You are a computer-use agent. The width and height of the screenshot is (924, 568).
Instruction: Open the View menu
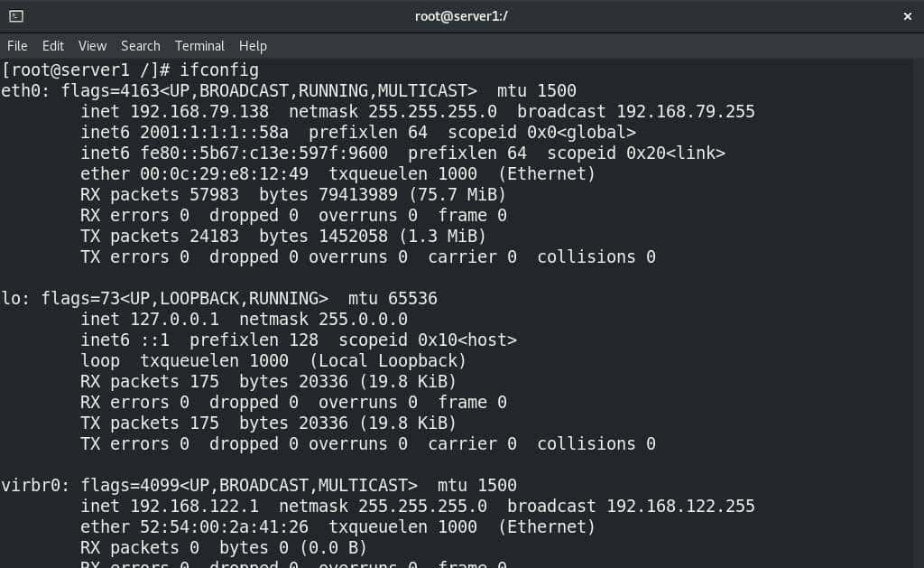(x=91, y=46)
